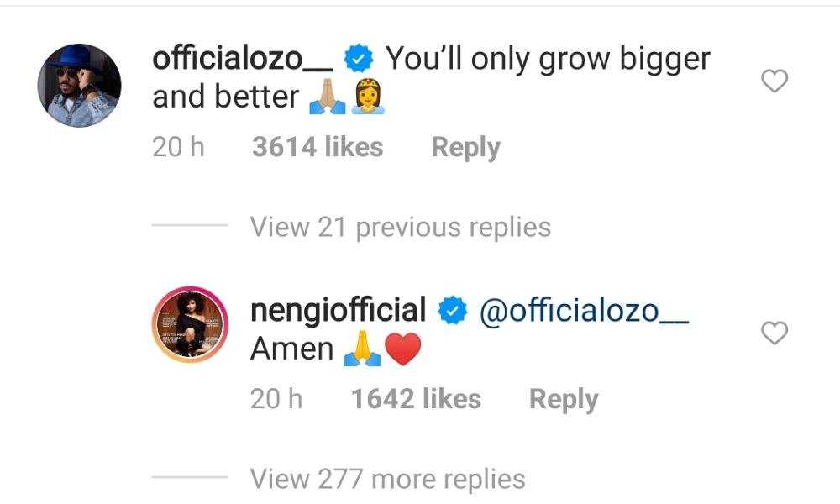Like the officialozo__ comment with the heart

pos(774,81)
